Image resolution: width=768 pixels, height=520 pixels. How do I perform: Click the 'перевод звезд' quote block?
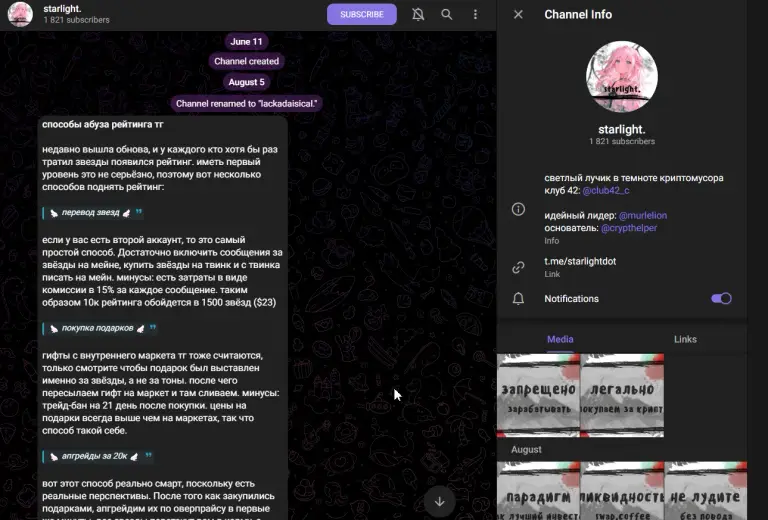click(93, 213)
